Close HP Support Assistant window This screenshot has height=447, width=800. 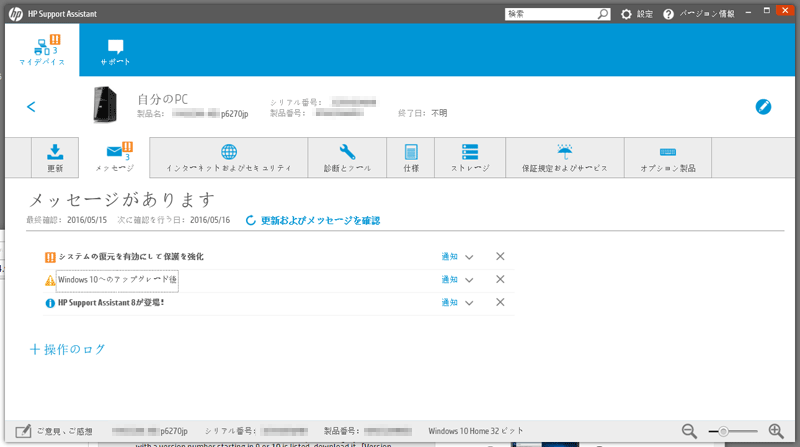pyautogui.click(x=785, y=10)
